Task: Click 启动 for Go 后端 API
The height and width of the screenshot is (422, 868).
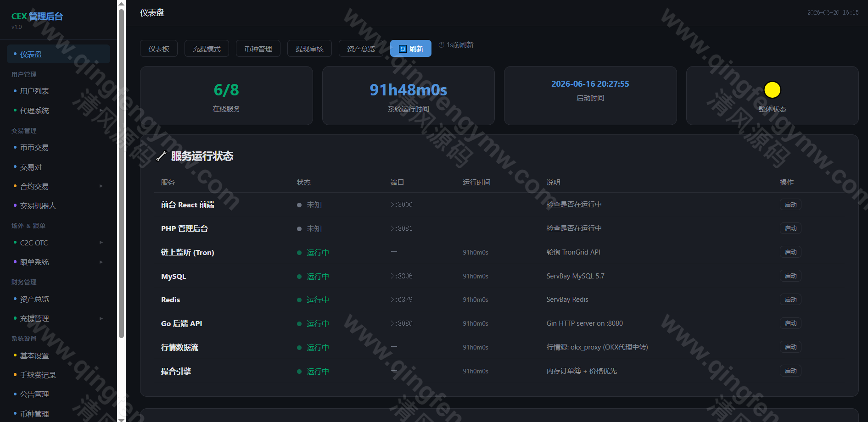Action: [790, 323]
